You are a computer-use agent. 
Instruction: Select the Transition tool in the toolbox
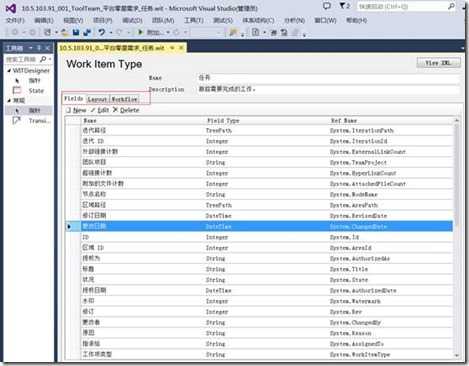tap(31, 121)
